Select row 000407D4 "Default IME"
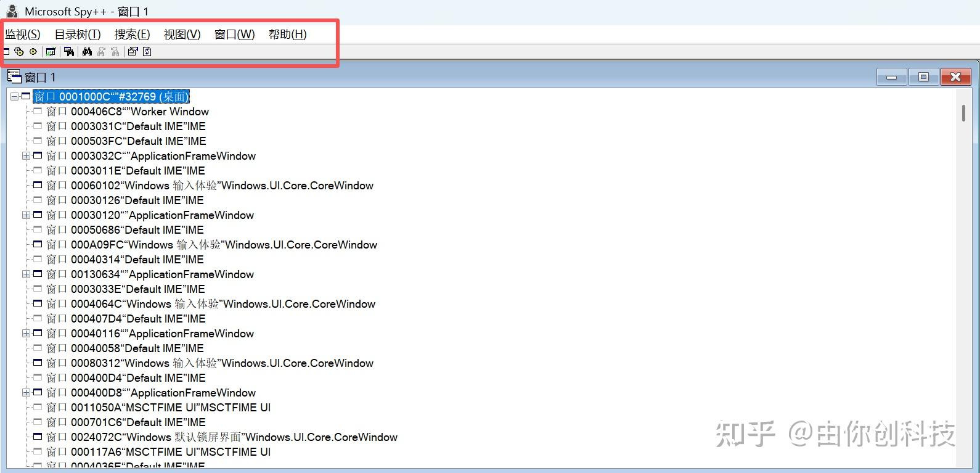This screenshot has width=980, height=473. 126,318
